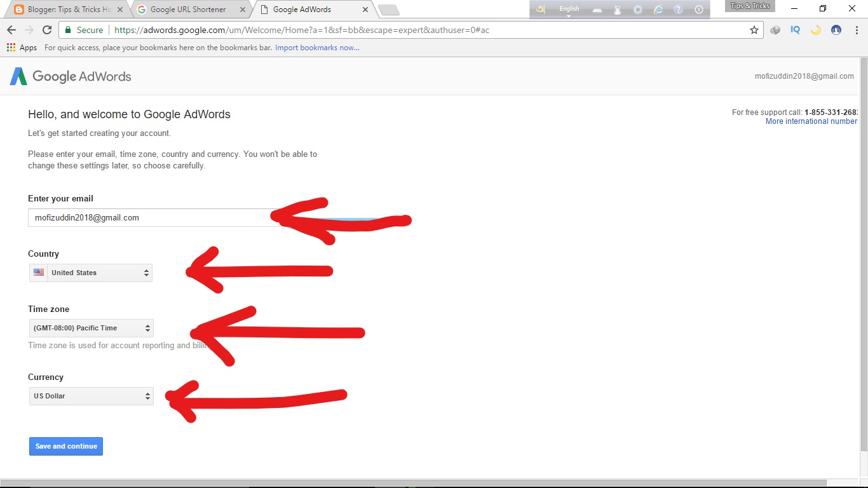Click the Save and continue button
Screen dimensions: 868x488
coord(66,446)
